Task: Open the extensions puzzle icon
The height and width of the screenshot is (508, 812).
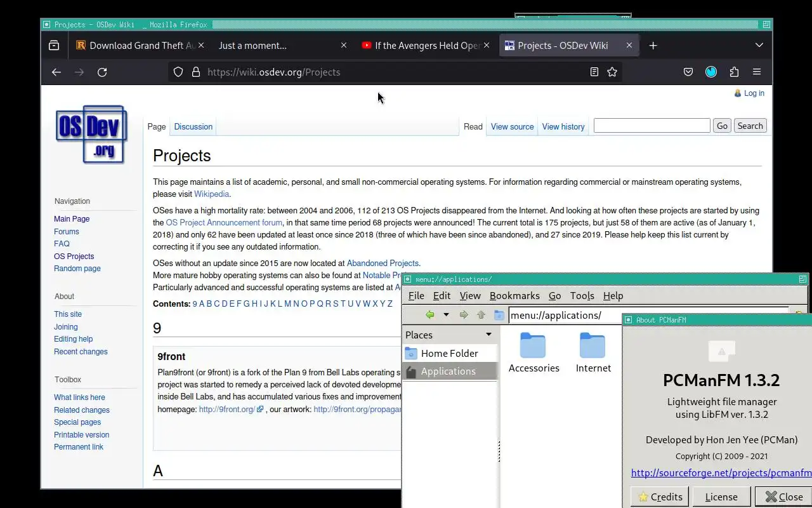Action: [734, 72]
